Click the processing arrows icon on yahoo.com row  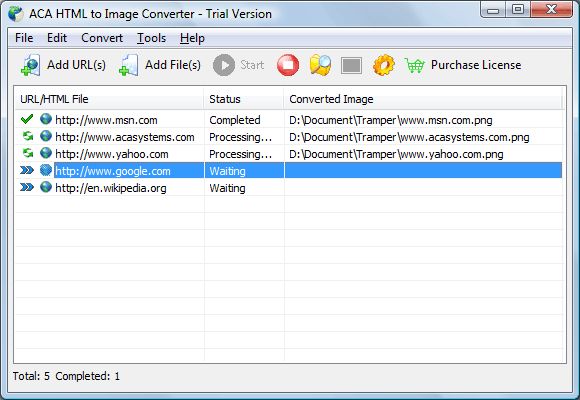point(28,153)
